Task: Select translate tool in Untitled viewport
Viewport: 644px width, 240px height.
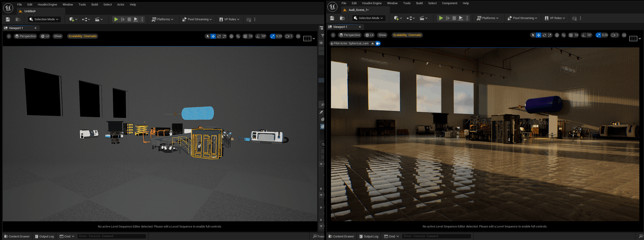Action: [213, 36]
